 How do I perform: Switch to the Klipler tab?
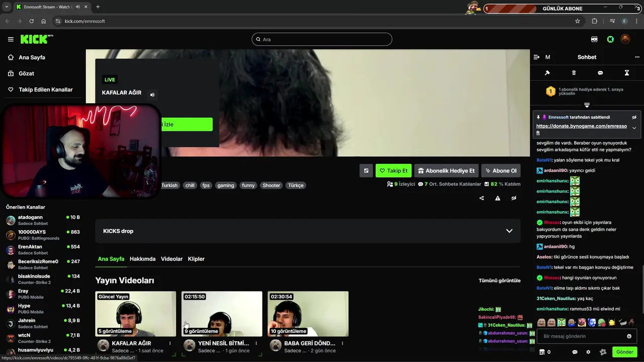click(x=196, y=259)
